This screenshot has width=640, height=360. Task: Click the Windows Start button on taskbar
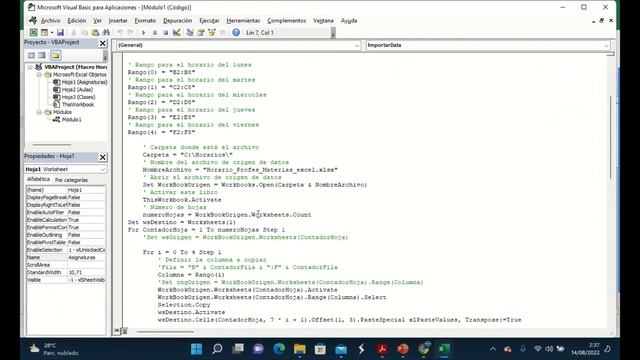point(196,349)
